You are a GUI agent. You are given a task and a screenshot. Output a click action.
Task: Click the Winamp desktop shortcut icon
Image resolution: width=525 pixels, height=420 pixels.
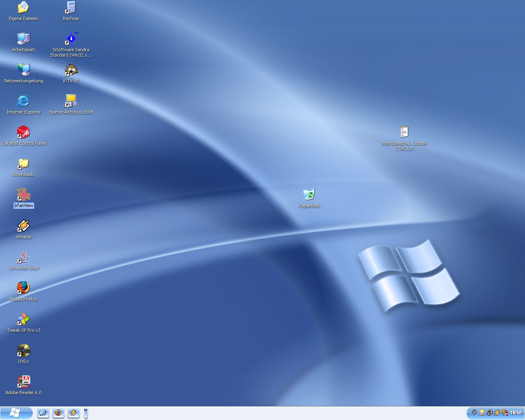pyautogui.click(x=23, y=226)
